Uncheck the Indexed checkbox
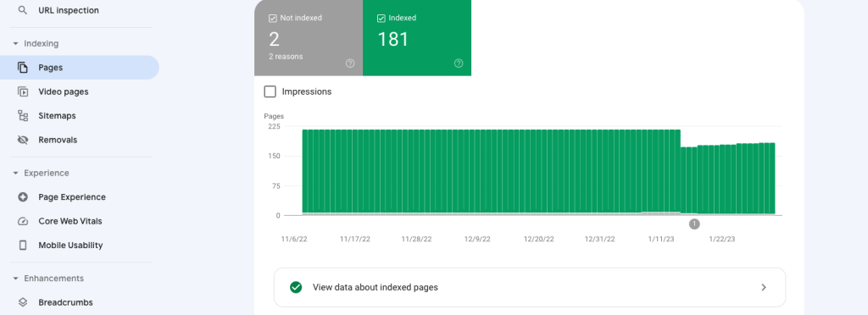Image resolution: width=868 pixels, height=315 pixels. (381, 19)
